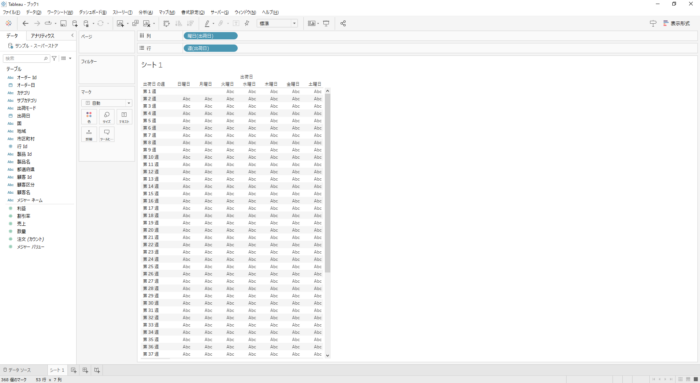Viewport: 700px width, 383px height.
Task: Switch to the アナリティクス tab
Action: pos(42,36)
